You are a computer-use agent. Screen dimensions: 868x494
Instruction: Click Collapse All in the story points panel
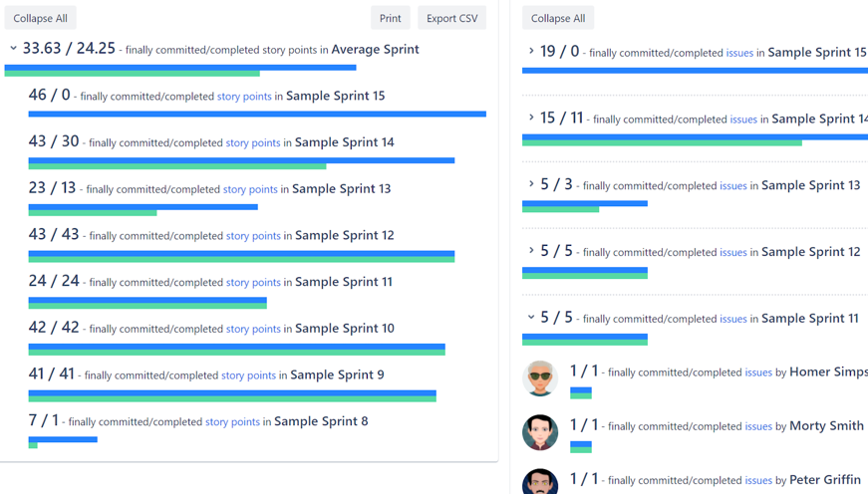(40, 18)
